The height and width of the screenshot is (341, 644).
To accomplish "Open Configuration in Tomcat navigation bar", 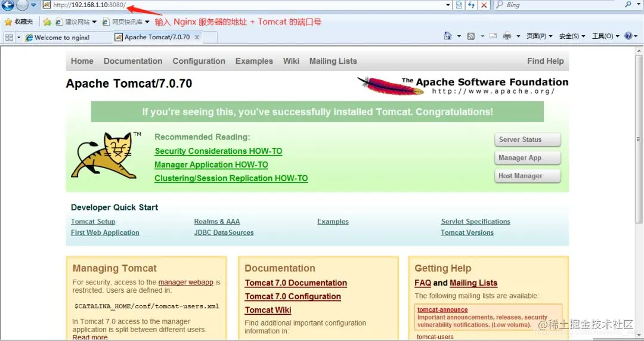I will (x=199, y=61).
